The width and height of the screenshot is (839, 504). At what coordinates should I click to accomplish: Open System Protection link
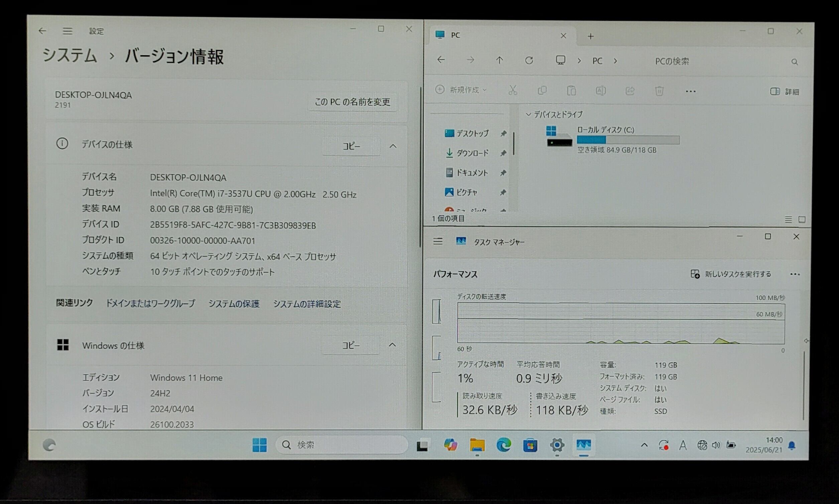click(234, 303)
